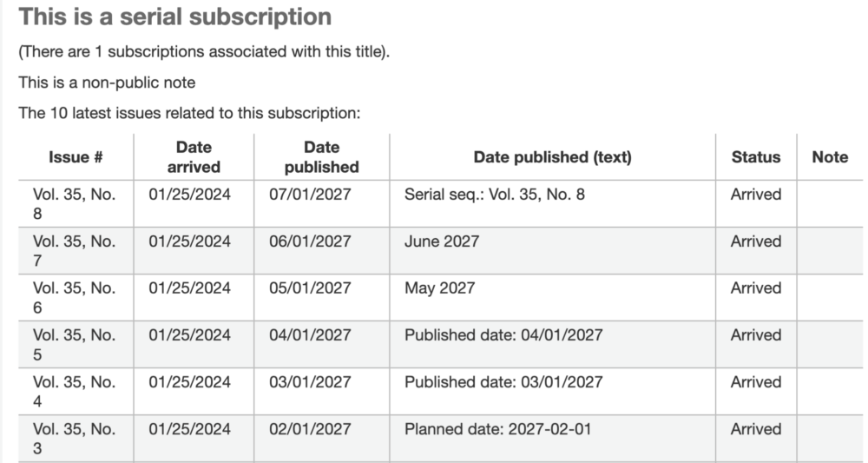
Task: Select the 'Vol. 35, No. 7' issue cell
Action: [76, 251]
